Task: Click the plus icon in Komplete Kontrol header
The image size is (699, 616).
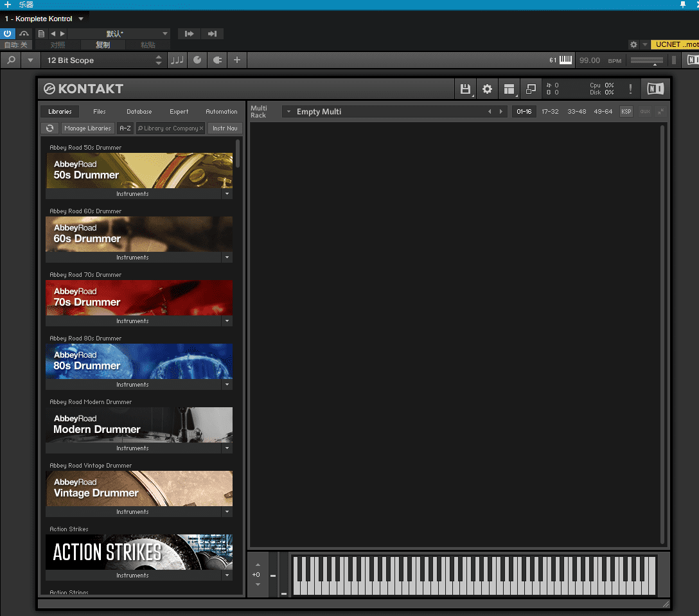Action: coord(237,60)
